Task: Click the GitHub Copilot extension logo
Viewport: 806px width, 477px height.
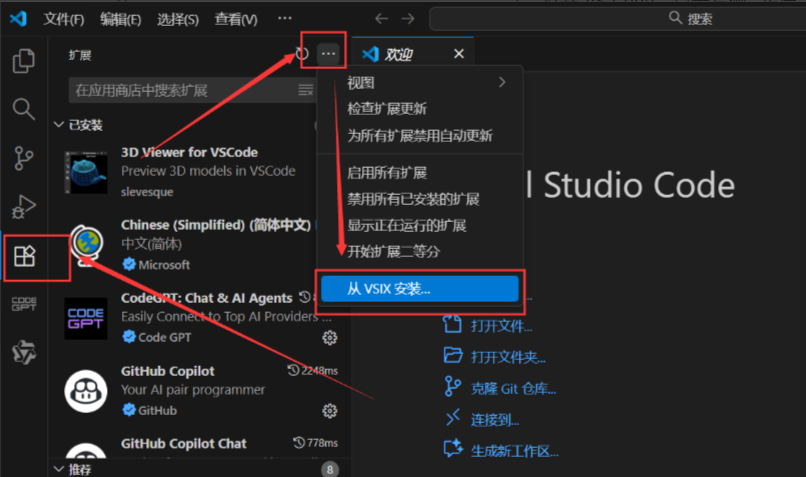Action: 86,391
